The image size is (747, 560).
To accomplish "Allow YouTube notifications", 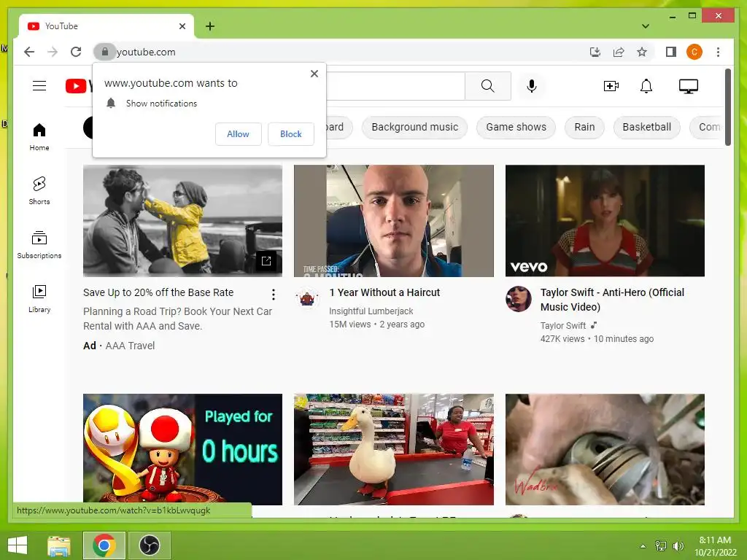I will [239, 134].
